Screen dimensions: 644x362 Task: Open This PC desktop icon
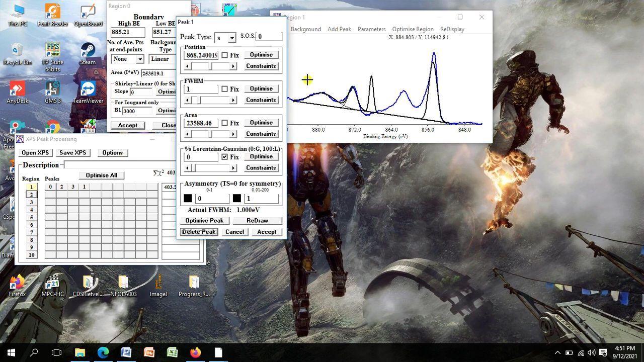coord(18,15)
